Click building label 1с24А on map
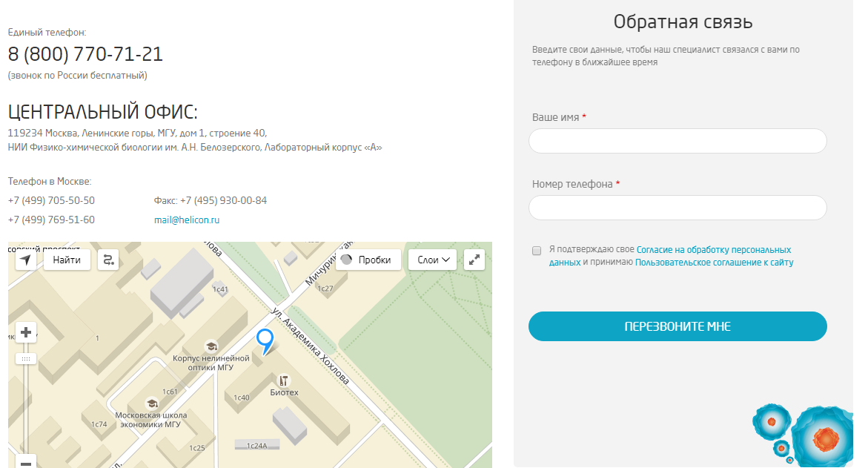 pyautogui.click(x=257, y=445)
